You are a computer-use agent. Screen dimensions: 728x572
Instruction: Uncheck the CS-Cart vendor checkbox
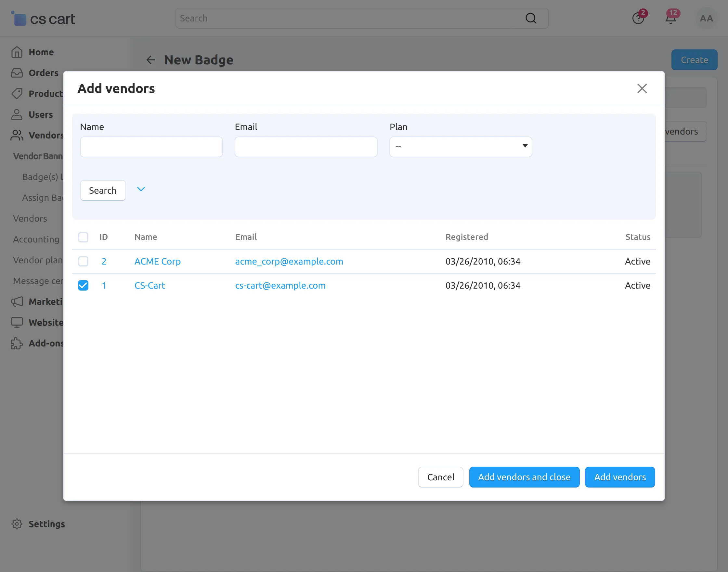(83, 285)
